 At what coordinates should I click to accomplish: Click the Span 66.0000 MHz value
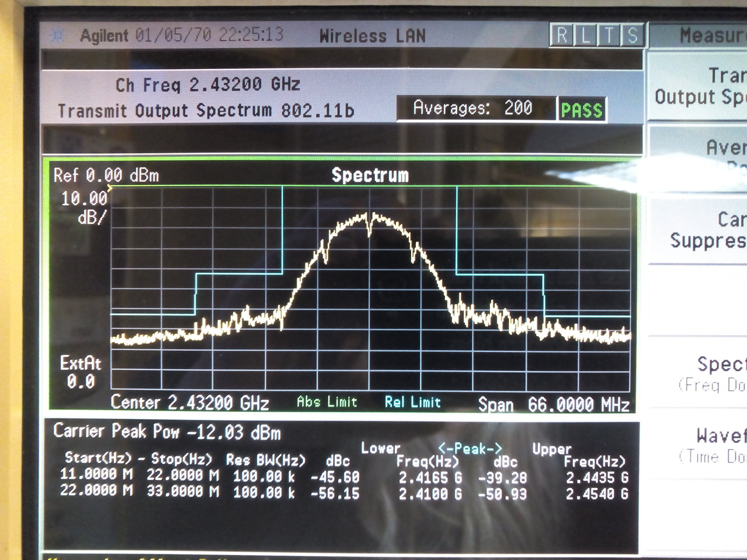click(x=554, y=404)
